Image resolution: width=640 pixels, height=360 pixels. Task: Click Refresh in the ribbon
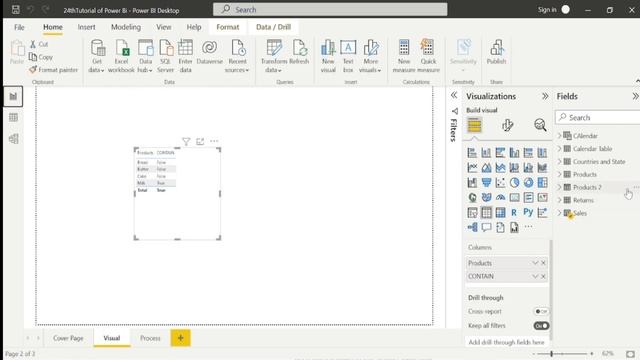point(299,53)
